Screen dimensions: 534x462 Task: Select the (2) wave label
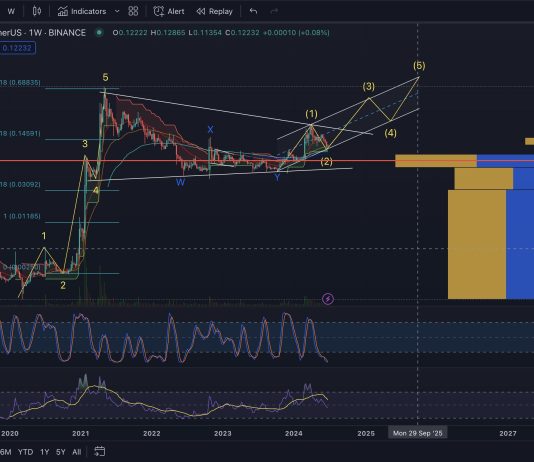tap(326, 161)
